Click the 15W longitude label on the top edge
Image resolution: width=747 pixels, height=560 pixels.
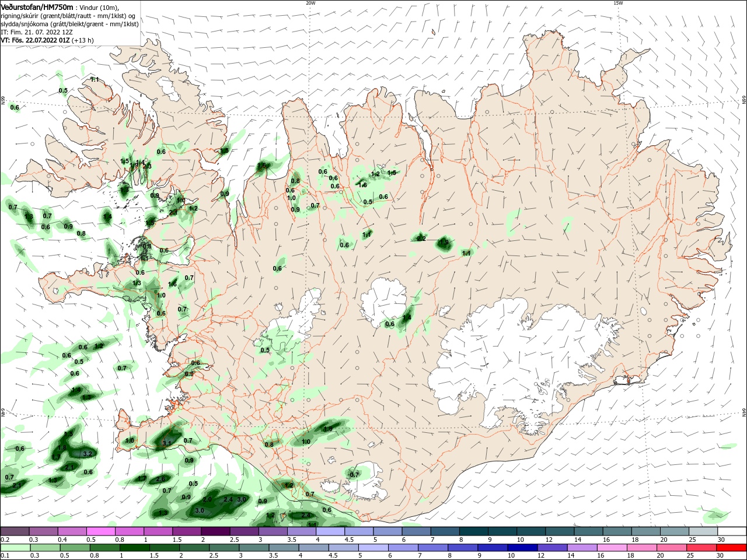618,3
